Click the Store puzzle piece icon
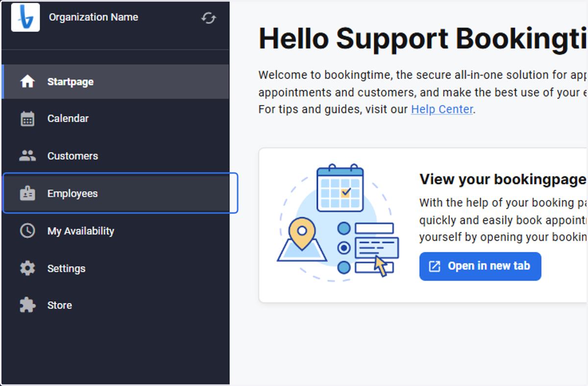 pyautogui.click(x=27, y=305)
